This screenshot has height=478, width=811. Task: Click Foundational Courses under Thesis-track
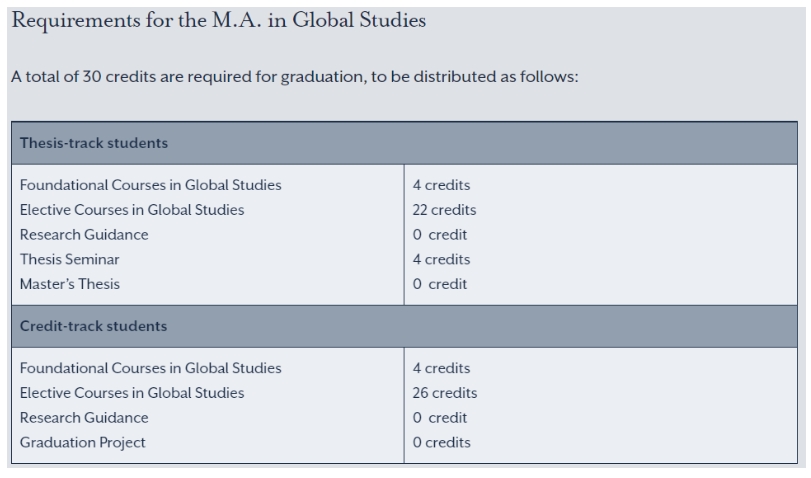[x=151, y=185]
